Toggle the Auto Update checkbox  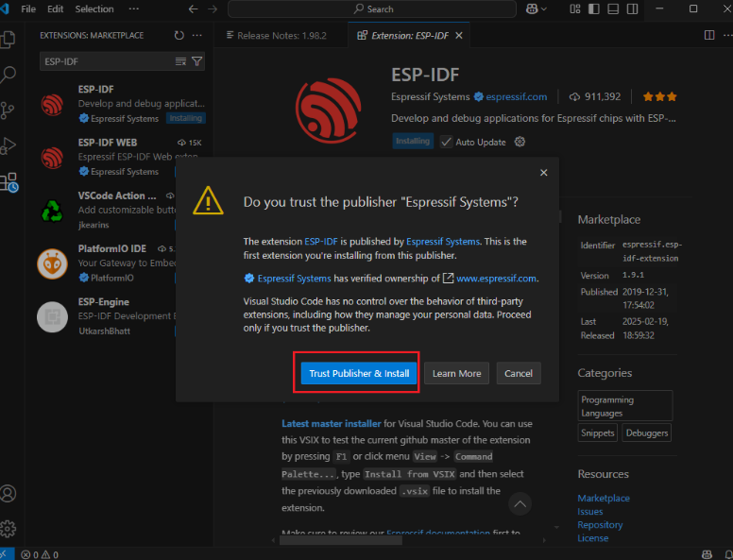447,142
